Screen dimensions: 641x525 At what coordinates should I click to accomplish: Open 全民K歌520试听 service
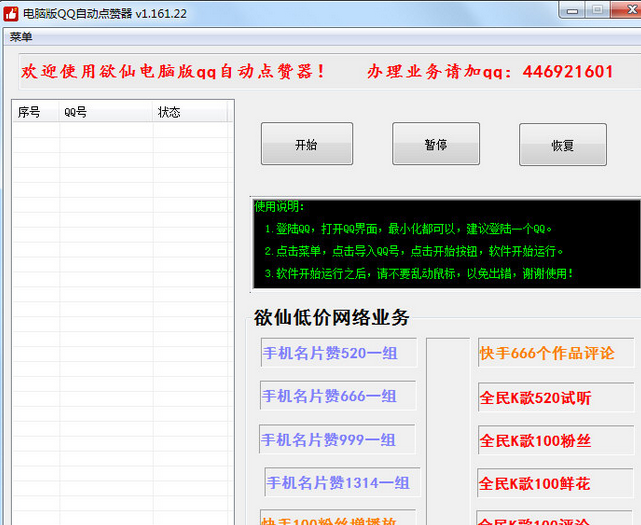(x=556, y=397)
